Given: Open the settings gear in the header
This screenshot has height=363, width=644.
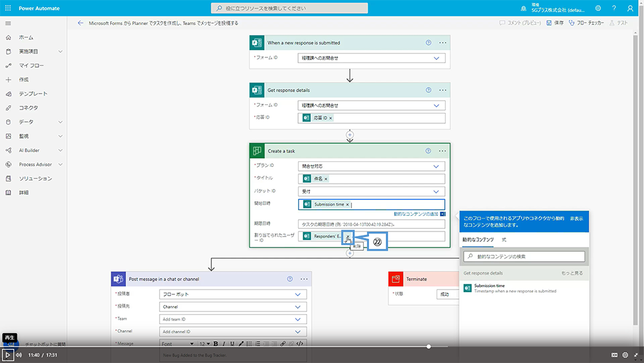Looking at the screenshot, I should [x=598, y=8].
